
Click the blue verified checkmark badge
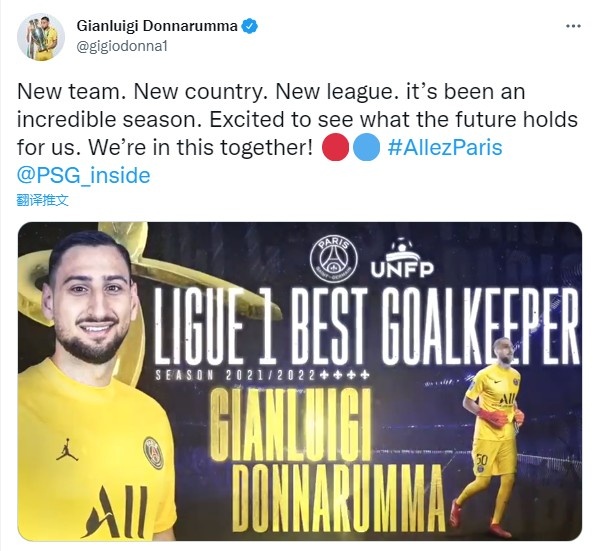point(250,26)
